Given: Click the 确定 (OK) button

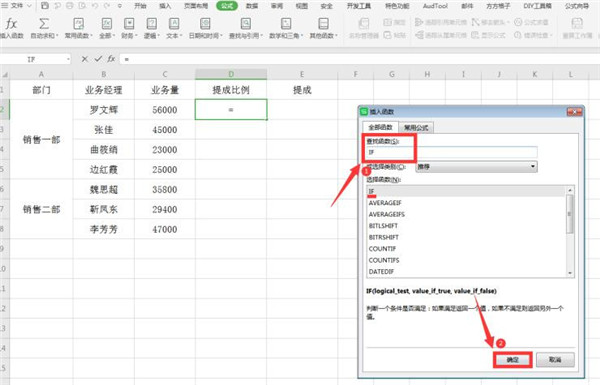Looking at the screenshot, I should pyautogui.click(x=512, y=360).
